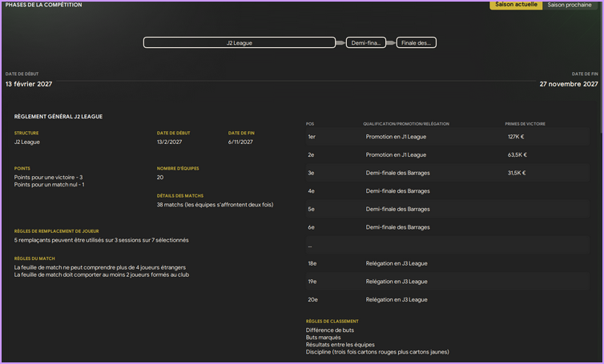Click 3e Demi-finale des Barrages row
Viewport: 604px width, 364px height.
pyautogui.click(x=448, y=173)
